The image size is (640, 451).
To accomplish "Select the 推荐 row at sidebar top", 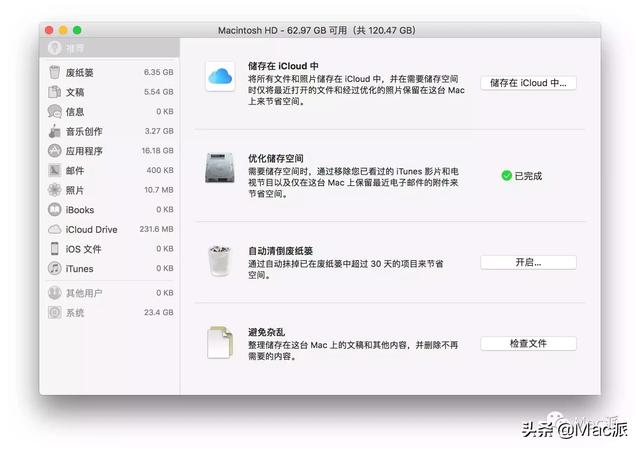I will (110, 48).
